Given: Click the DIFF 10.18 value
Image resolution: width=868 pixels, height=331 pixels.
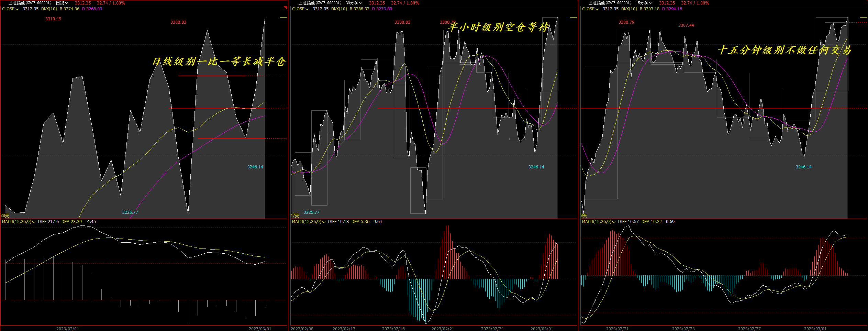Looking at the screenshot, I should [x=338, y=222].
